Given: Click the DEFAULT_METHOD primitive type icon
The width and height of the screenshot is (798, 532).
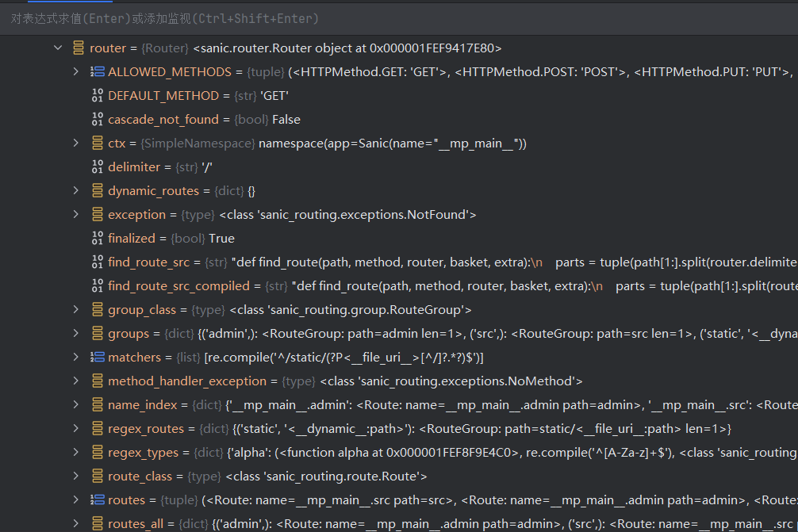Looking at the screenshot, I should [x=98, y=96].
